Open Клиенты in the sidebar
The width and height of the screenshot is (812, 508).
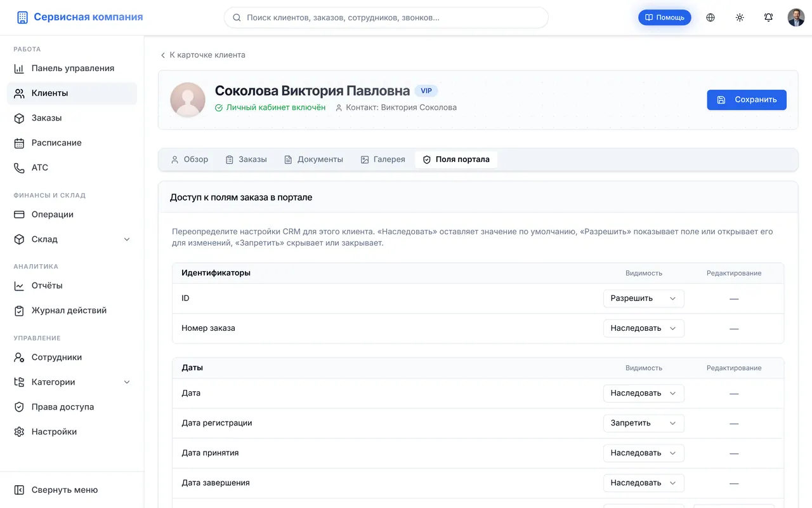72,93
